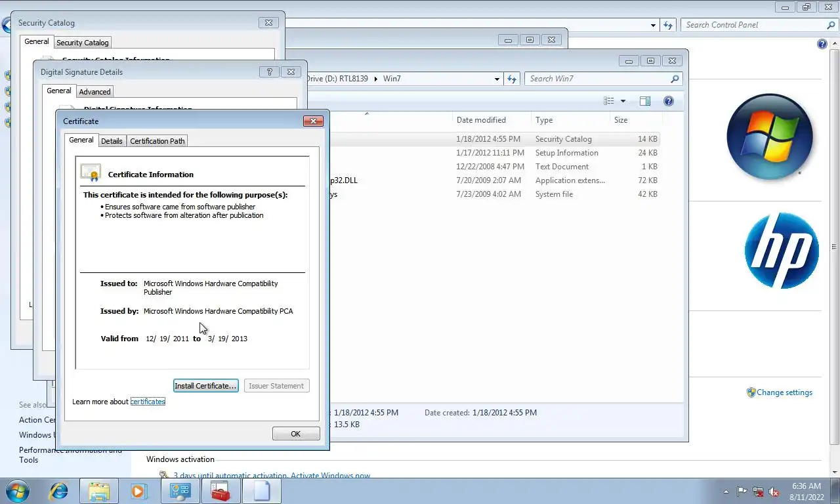Select General tab in Security Catalog window

37,41
